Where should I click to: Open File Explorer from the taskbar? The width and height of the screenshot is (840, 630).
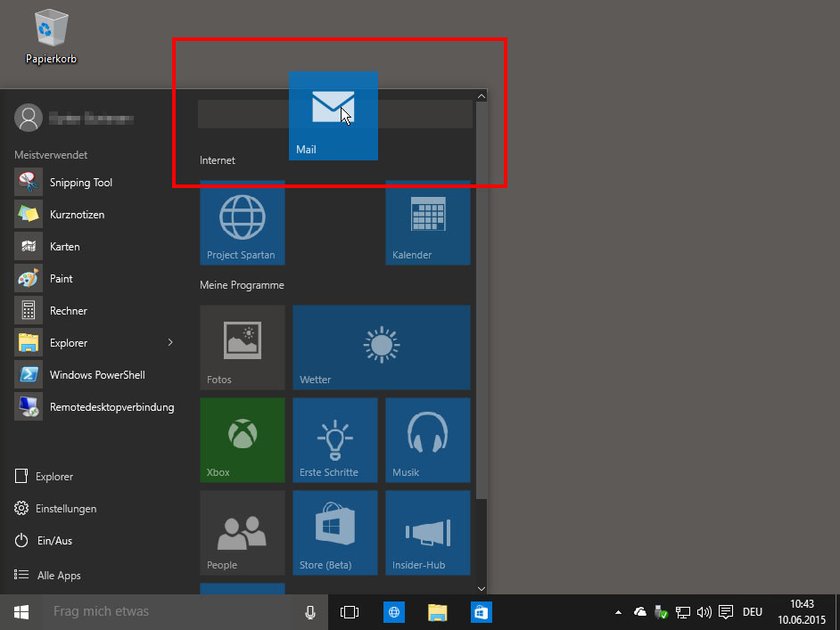(x=437, y=612)
